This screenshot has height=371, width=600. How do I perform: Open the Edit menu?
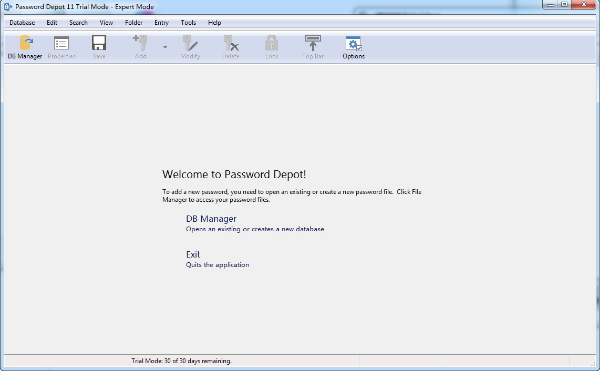click(x=52, y=23)
